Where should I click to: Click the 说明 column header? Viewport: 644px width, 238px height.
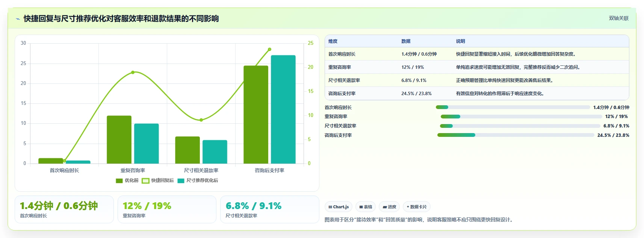coord(460,41)
